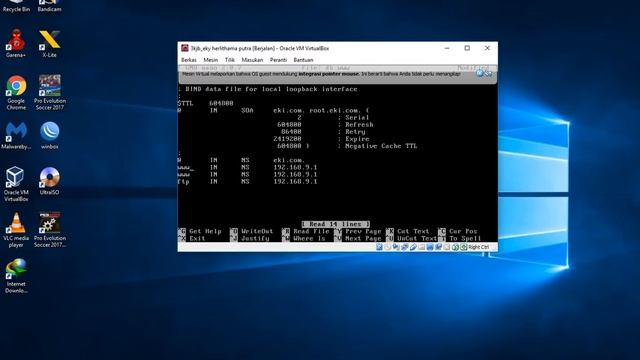
Task: Click the "Expire" comment text
Action: point(357,139)
